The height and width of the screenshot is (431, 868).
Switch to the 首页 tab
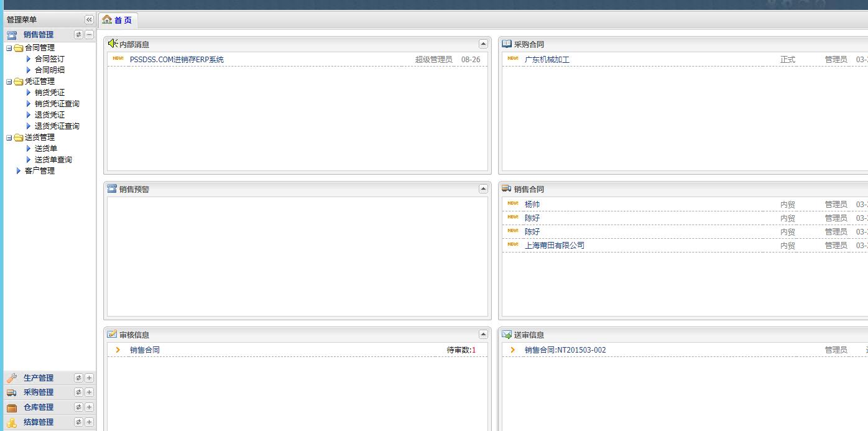click(118, 20)
